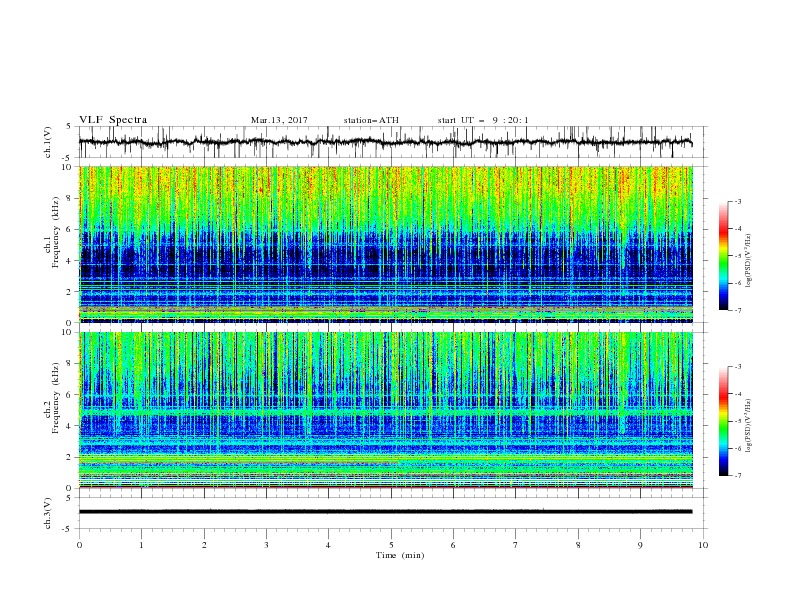Viewport: 792px width, 612px height.
Task: Click the ch.2 spectrogram panel
Action: pyautogui.click(x=386, y=410)
